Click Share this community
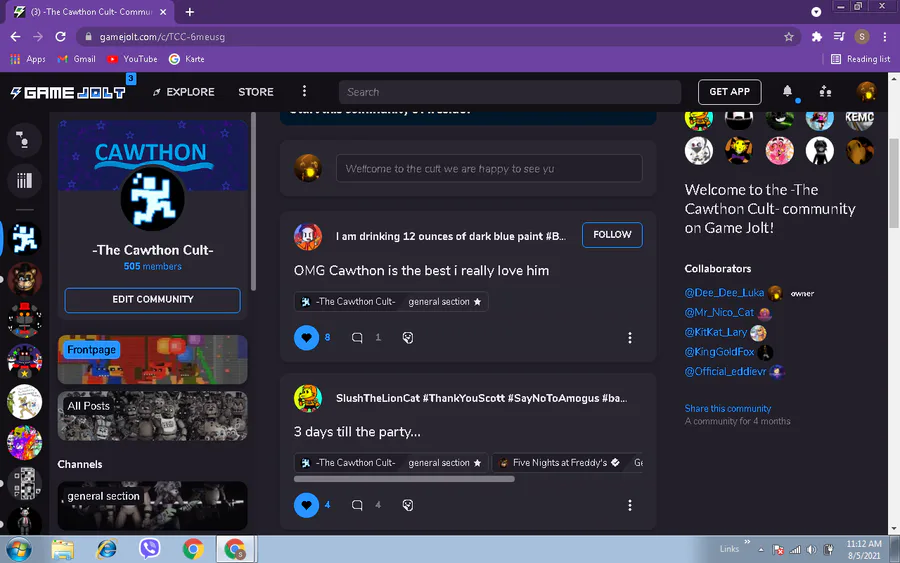The image size is (900, 563). [727, 409]
